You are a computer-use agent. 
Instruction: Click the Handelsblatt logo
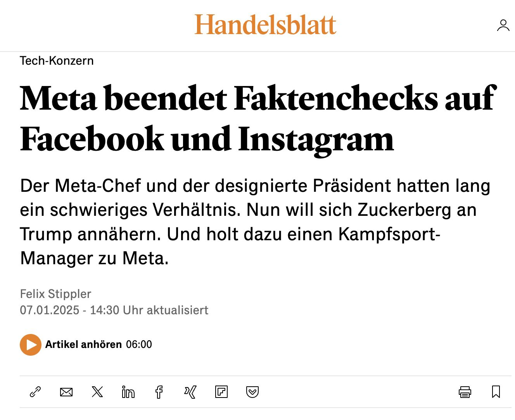[x=265, y=25]
